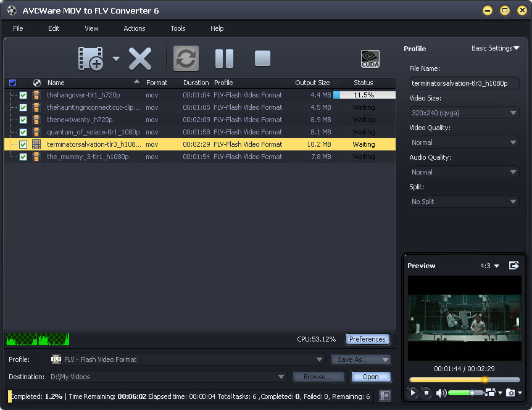Play the preview video
The image size is (532, 410).
coord(412,393)
